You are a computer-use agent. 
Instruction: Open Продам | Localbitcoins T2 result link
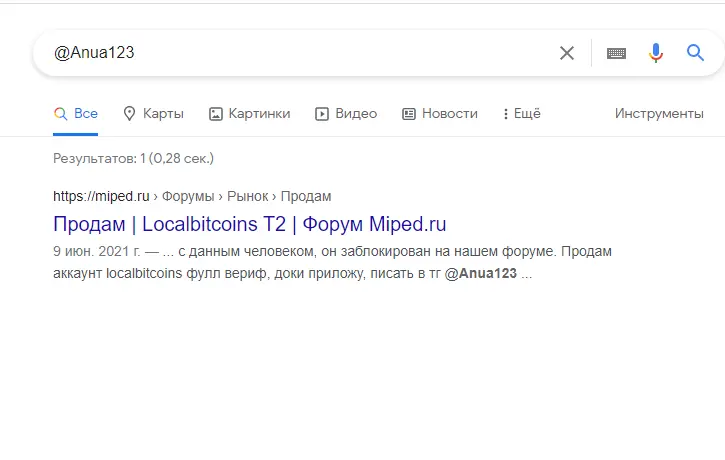pos(250,224)
